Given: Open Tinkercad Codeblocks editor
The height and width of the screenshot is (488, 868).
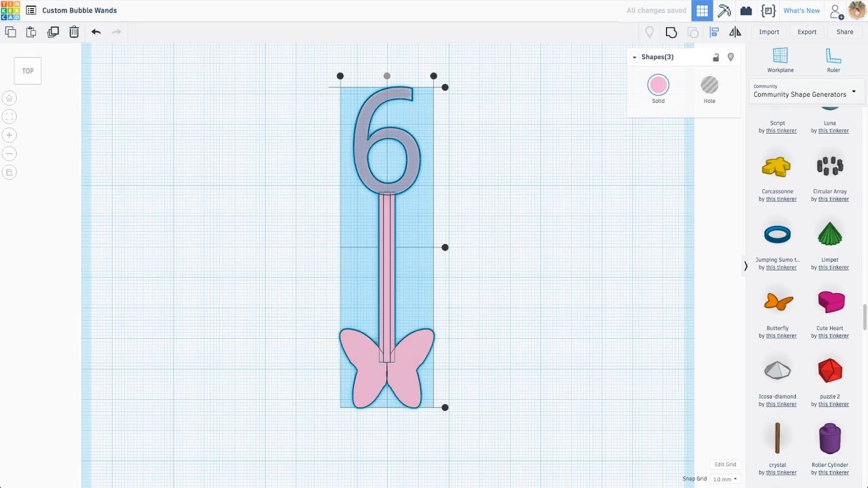Looking at the screenshot, I should click(768, 10).
